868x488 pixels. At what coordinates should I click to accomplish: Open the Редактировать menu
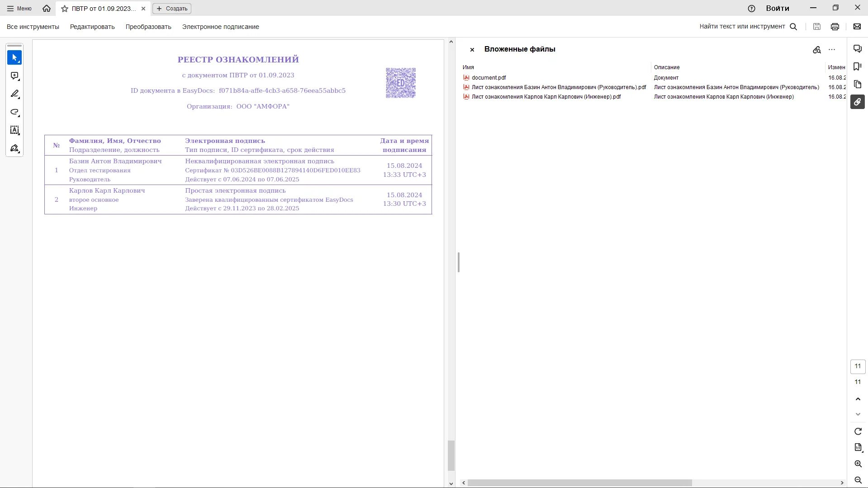(92, 27)
